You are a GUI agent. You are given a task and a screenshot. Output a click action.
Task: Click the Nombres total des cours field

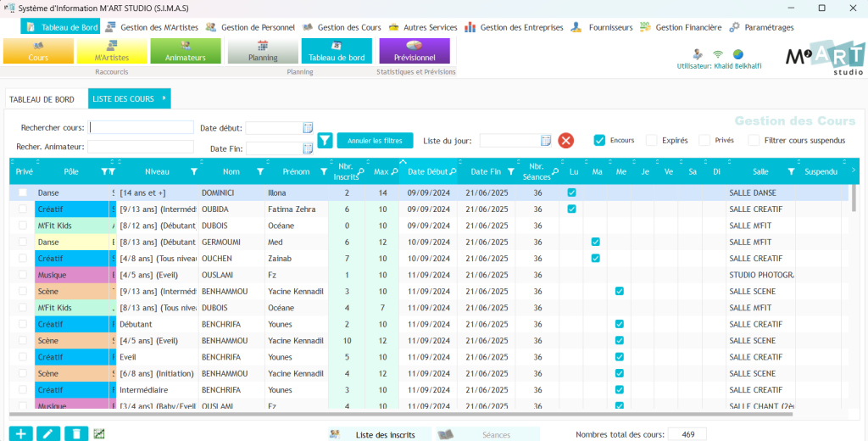(687, 434)
